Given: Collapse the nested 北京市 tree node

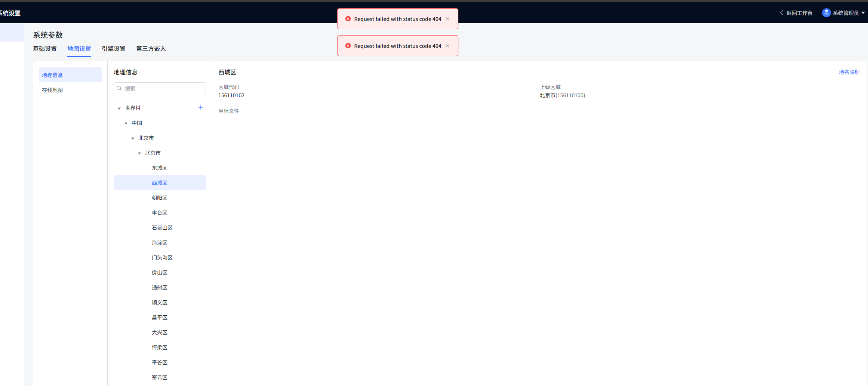Looking at the screenshot, I should [139, 153].
